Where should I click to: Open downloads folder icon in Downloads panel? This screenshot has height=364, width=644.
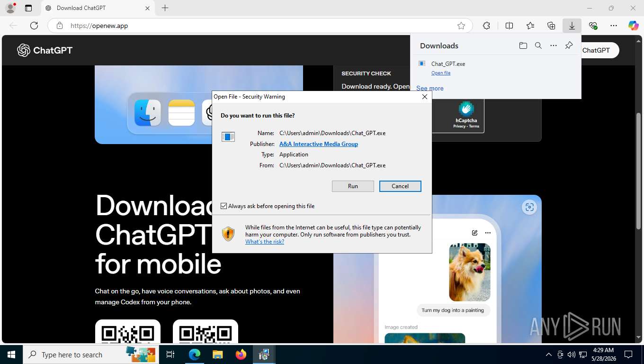[523, 45]
